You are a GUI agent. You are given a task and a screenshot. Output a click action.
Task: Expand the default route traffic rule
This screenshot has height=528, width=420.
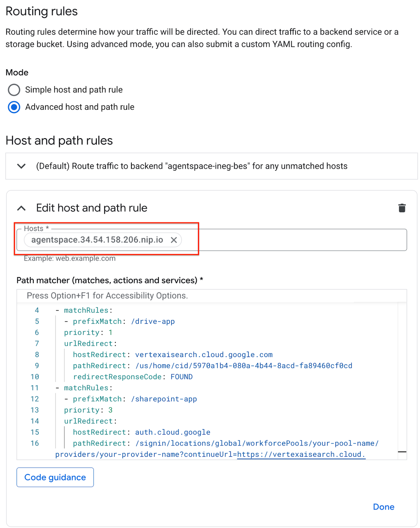tap(21, 166)
